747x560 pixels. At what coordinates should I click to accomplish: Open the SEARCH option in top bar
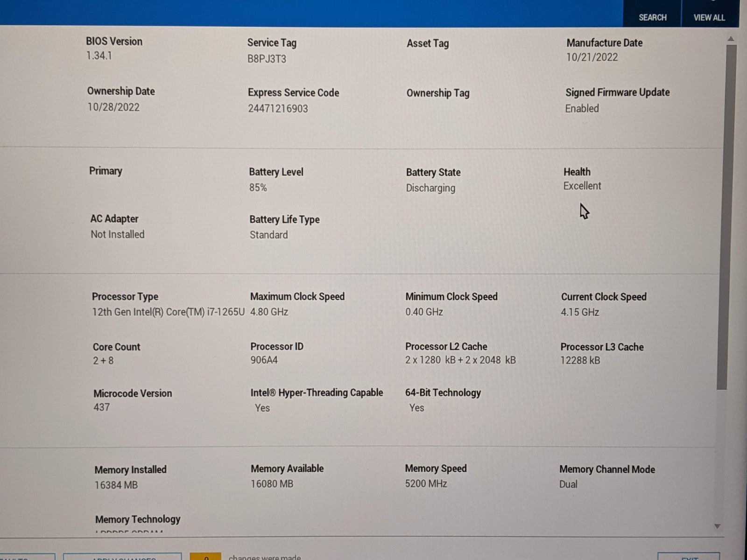[x=652, y=17]
